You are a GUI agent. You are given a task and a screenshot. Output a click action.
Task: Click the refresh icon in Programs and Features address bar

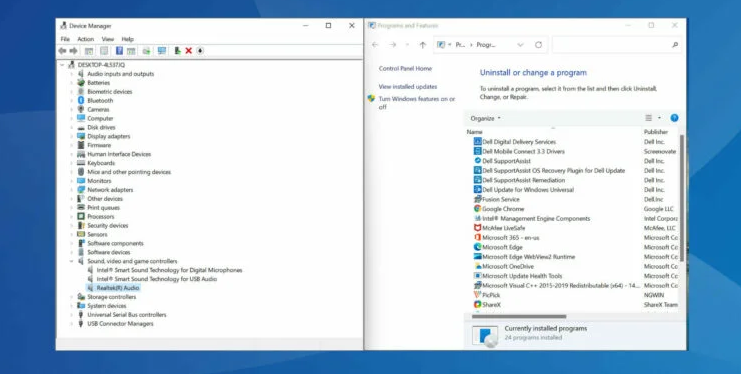click(x=538, y=45)
